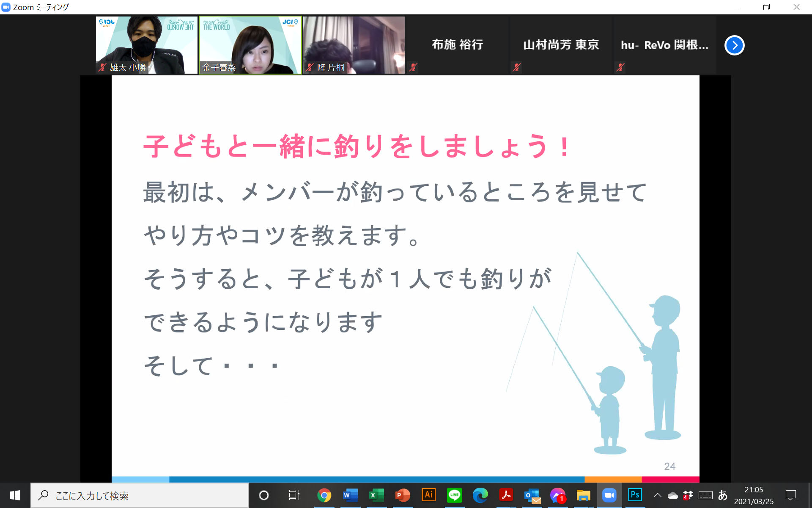Show next participants with the blue arrow

click(734, 45)
